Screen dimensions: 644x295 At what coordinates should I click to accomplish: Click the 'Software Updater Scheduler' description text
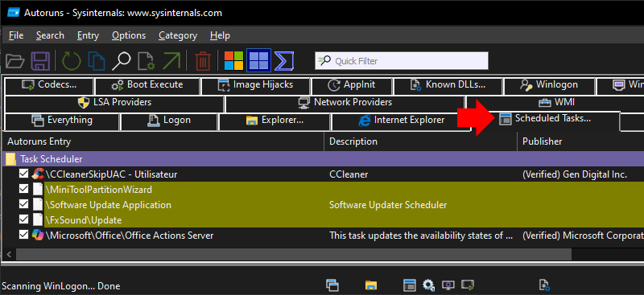coord(388,205)
